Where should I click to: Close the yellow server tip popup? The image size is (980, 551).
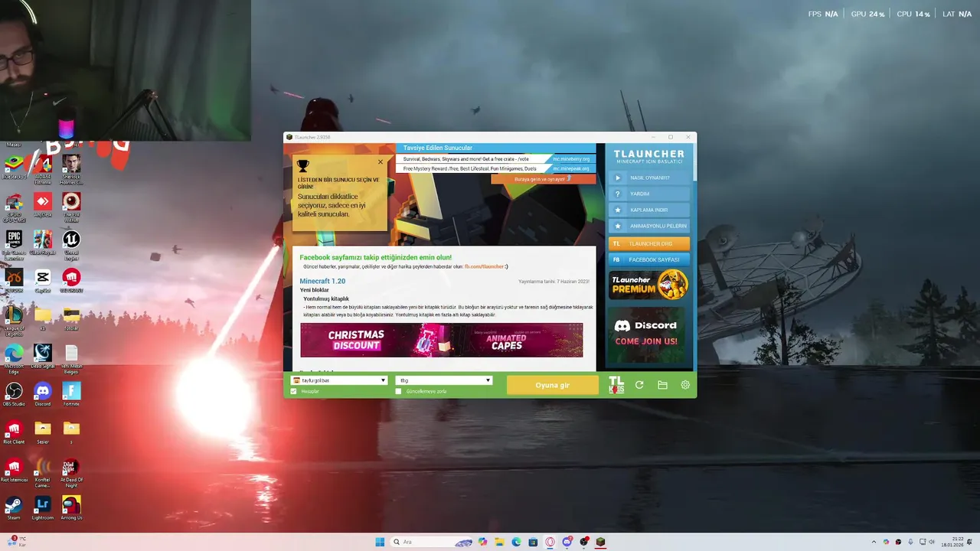click(381, 161)
